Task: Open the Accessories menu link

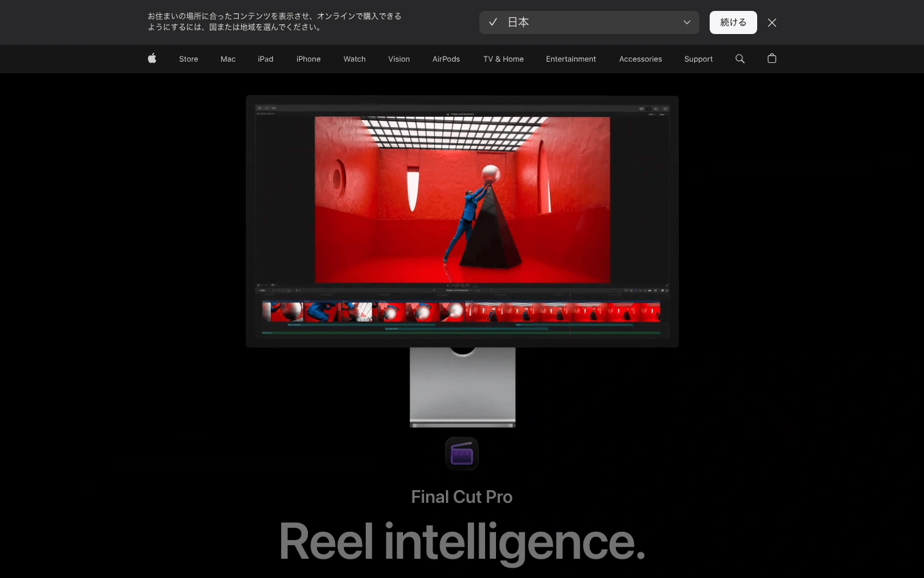Action: pyautogui.click(x=640, y=59)
